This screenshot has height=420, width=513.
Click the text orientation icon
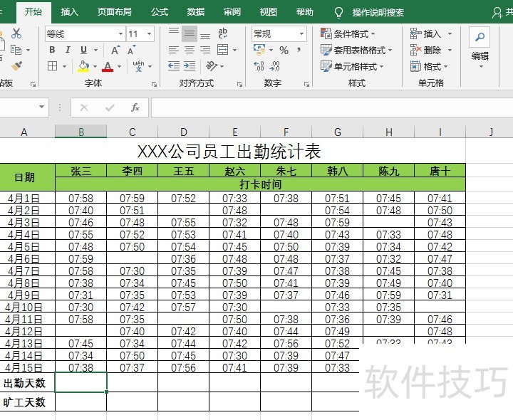[211, 66]
